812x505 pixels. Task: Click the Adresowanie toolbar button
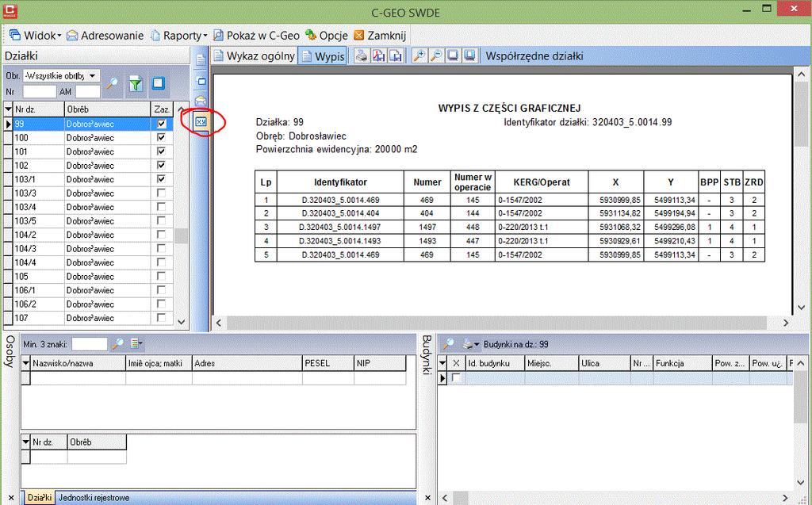click(x=105, y=35)
